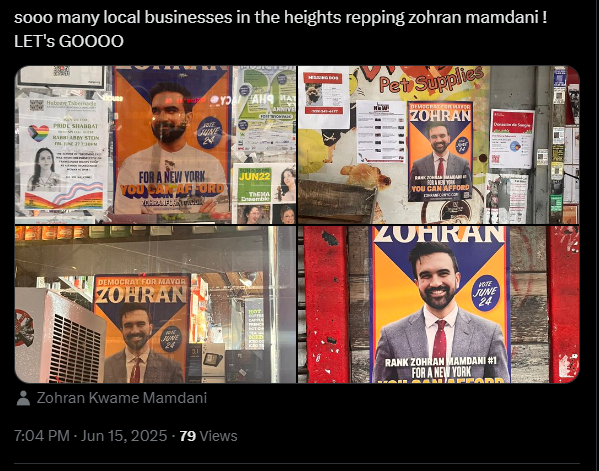
Task: Click the LET's GOOOO text line
Action: (x=69, y=41)
